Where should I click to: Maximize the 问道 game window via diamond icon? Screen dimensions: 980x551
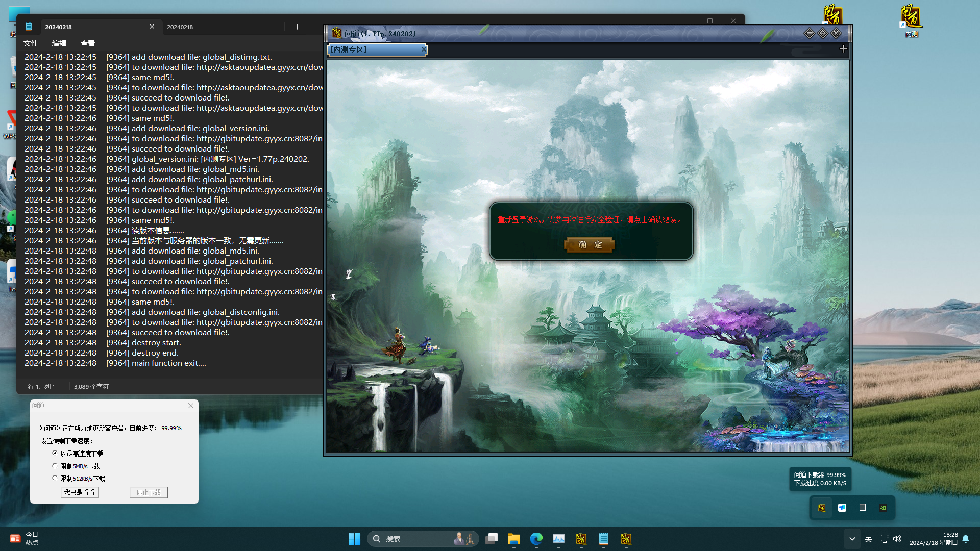[x=823, y=34]
